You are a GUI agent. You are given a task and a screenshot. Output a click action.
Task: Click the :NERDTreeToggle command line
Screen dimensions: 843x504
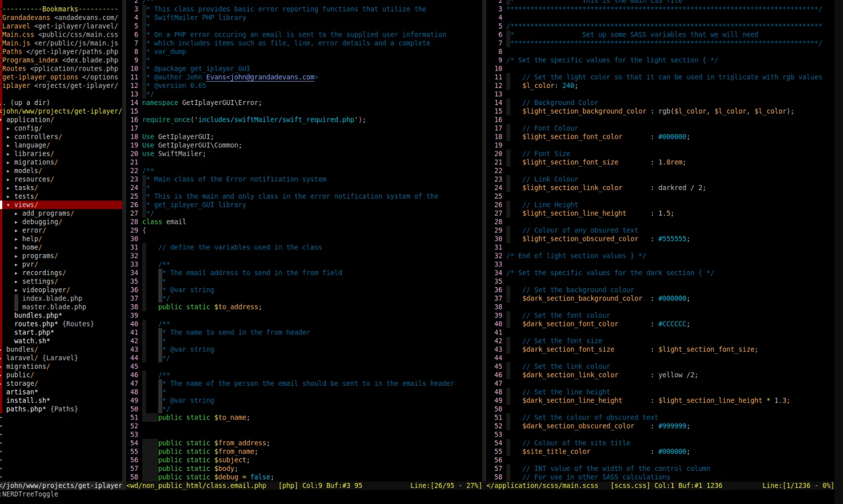point(30,494)
